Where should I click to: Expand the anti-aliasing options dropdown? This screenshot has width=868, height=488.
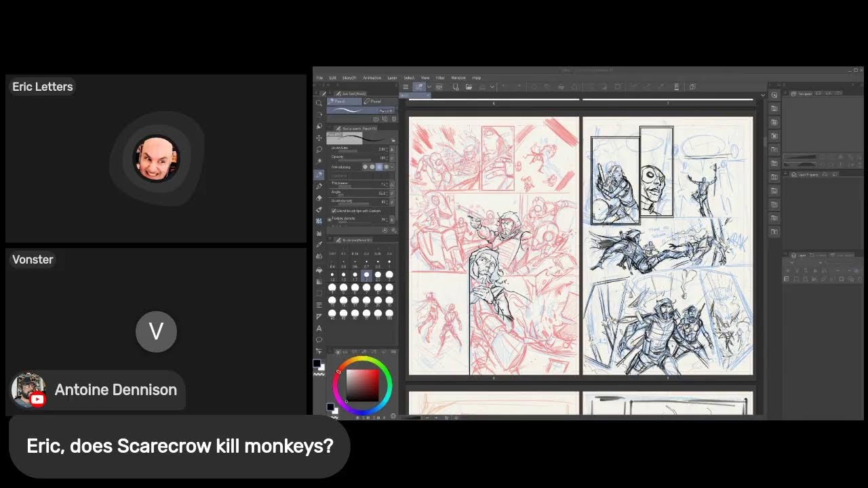coord(393,167)
